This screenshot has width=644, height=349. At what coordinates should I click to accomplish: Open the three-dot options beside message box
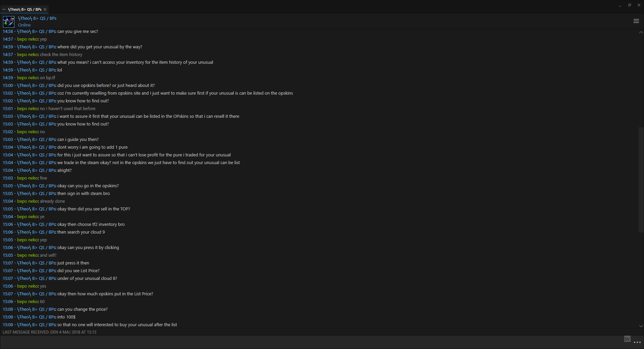point(637,342)
